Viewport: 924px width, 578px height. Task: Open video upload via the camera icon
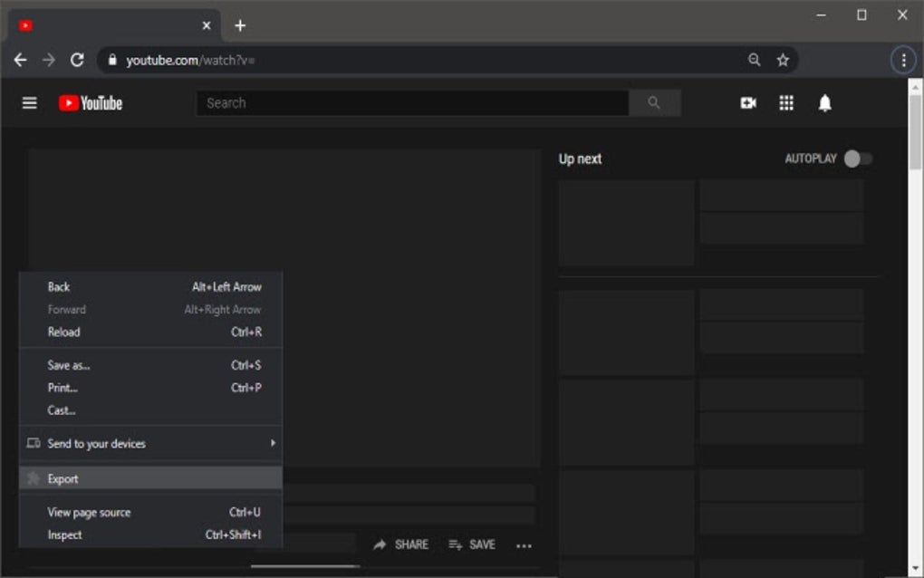tap(747, 103)
